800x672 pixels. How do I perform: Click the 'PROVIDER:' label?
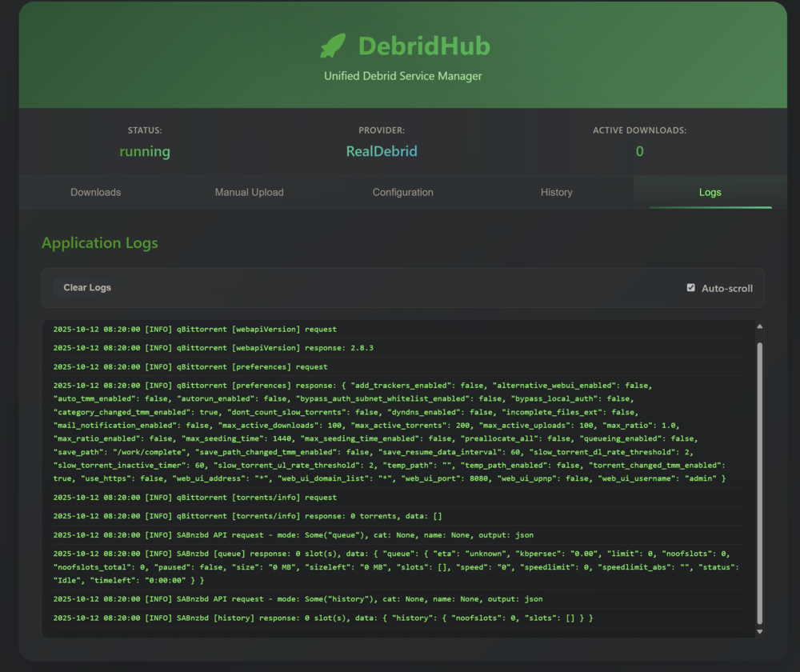tap(382, 130)
